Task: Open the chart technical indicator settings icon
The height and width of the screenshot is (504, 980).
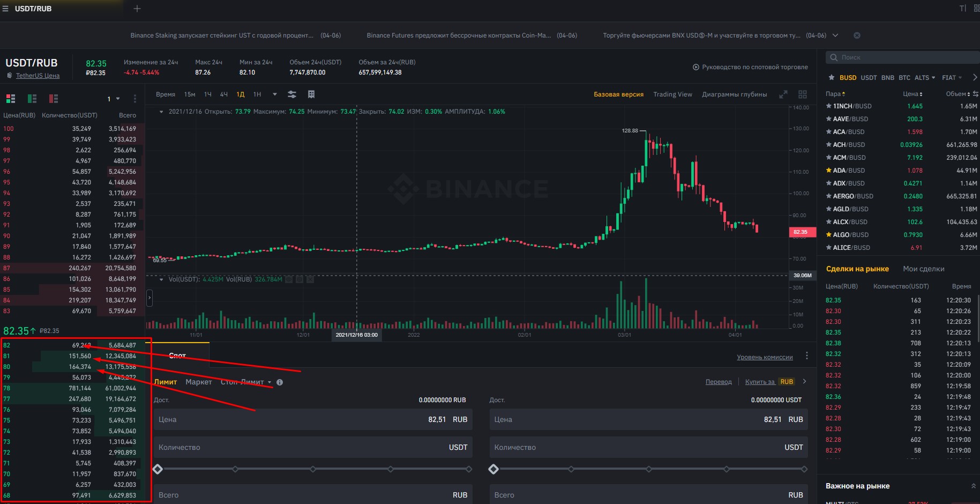Action: [292, 94]
